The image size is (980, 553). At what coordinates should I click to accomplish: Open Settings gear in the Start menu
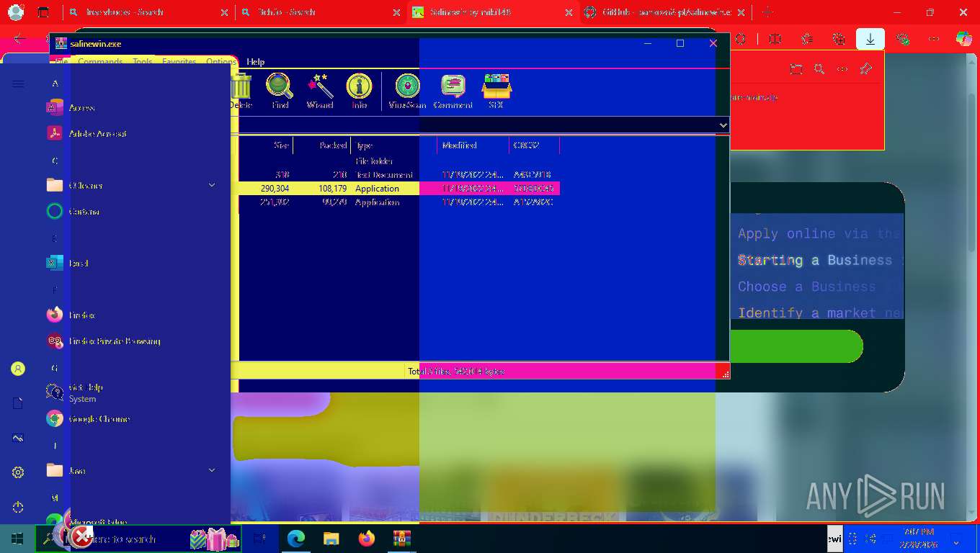[18, 472]
